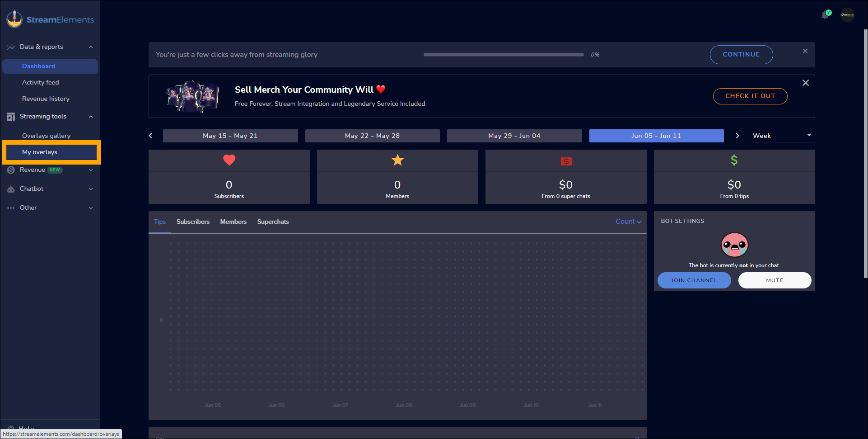Click the crying bot avatar icon
Viewport: 868px width, 439px height.
coord(734,245)
